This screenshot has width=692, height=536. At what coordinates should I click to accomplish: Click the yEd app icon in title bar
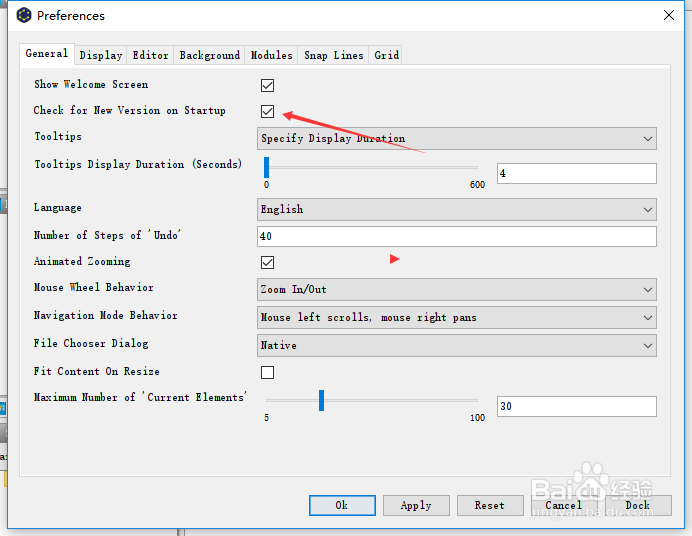tap(24, 15)
